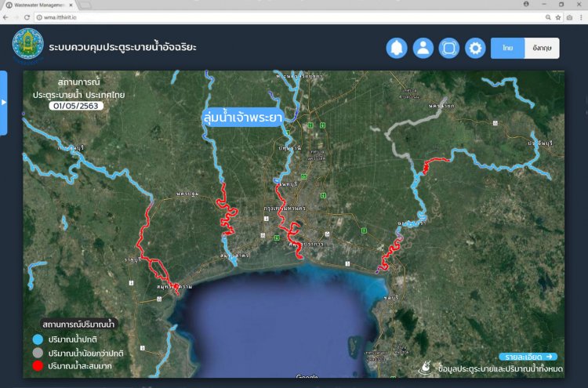Click browser back arrow

point(6,16)
